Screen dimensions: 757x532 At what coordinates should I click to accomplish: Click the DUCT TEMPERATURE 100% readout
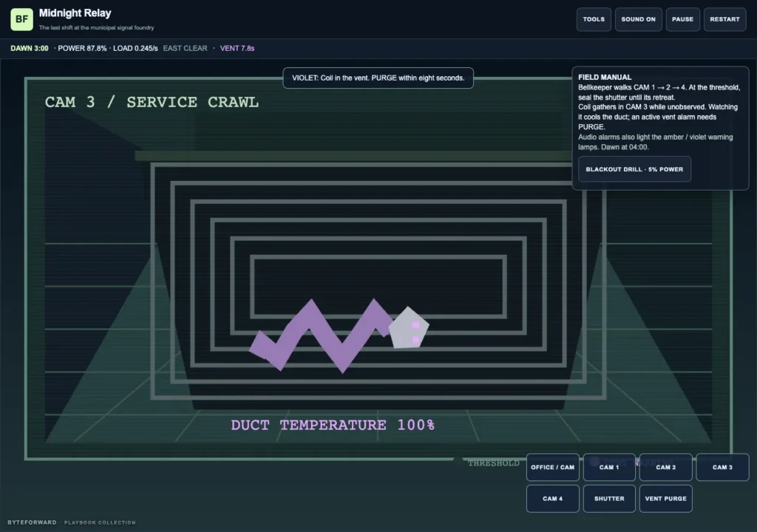pos(333,425)
